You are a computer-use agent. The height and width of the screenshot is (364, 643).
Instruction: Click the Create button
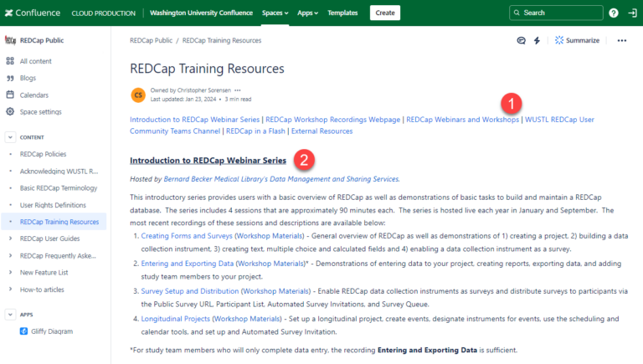point(385,13)
